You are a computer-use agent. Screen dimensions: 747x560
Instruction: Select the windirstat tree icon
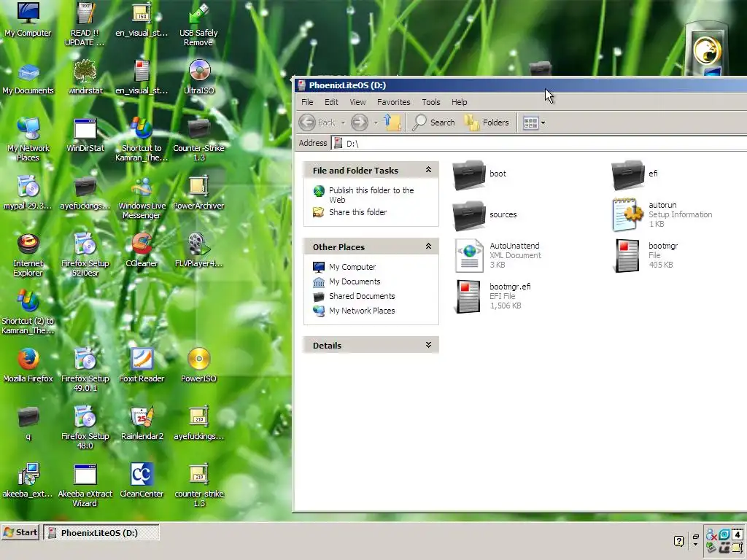coord(85,77)
